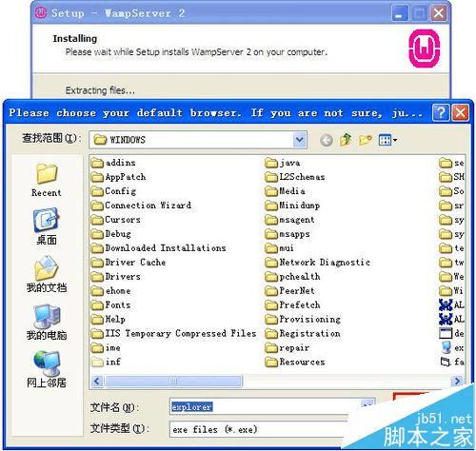Open 网上邻居 in the places bar
This screenshot has height=451, width=476.
tap(47, 369)
